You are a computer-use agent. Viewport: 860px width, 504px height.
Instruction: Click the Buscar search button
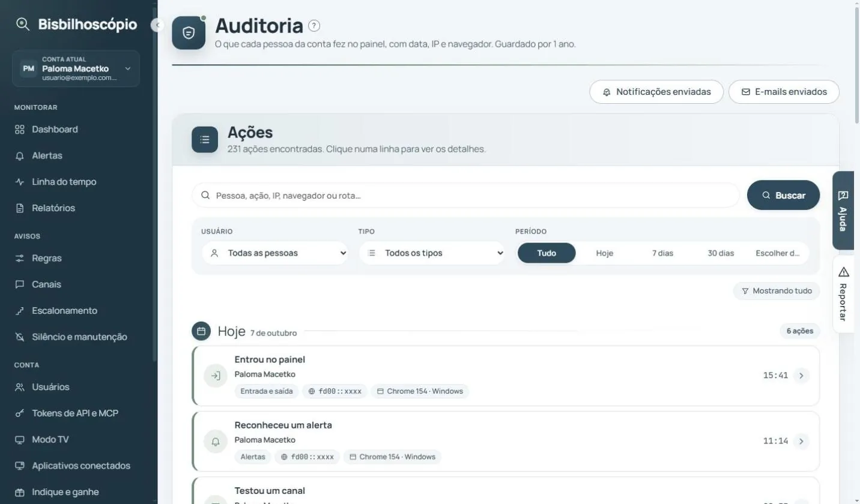click(x=783, y=195)
